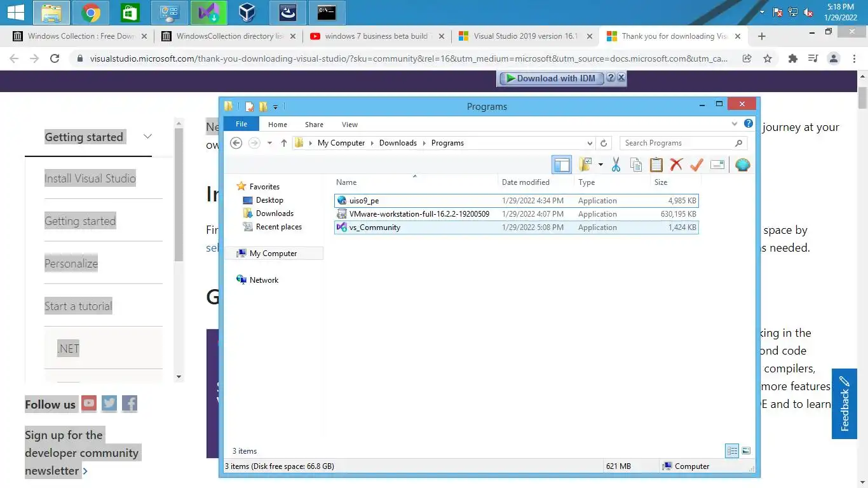Refresh the Programs folder view
The height and width of the screenshot is (488, 868).
point(604,143)
